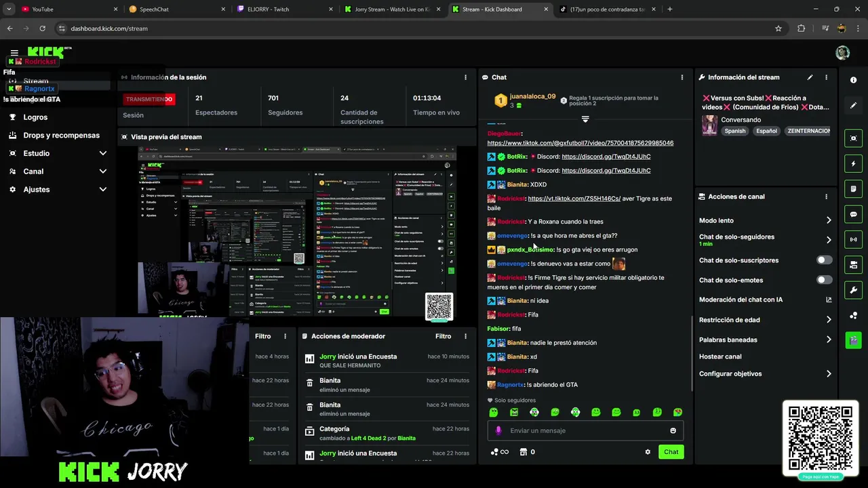Reload the browser page
868x488 pixels.
(42, 28)
